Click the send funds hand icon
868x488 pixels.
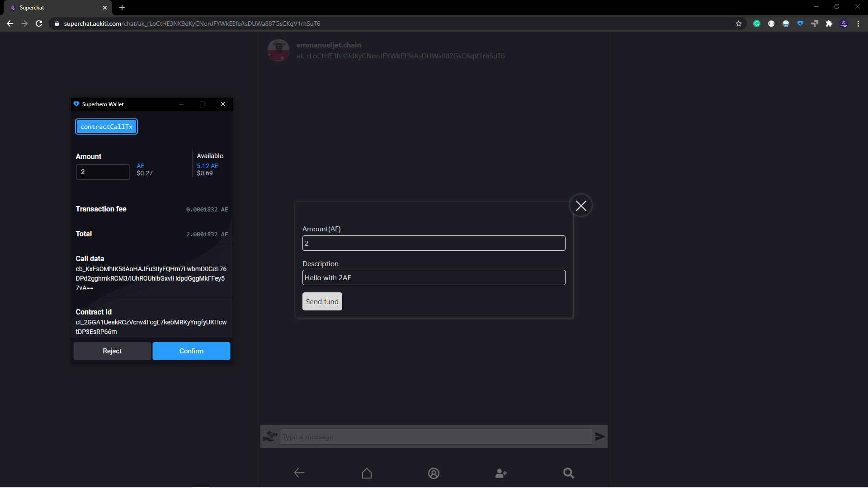click(x=270, y=436)
